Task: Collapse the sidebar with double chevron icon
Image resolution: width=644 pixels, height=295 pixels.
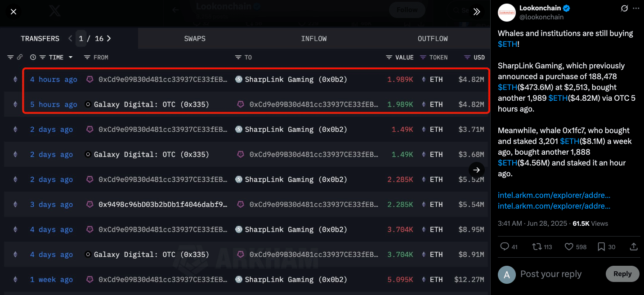Action: (x=477, y=12)
